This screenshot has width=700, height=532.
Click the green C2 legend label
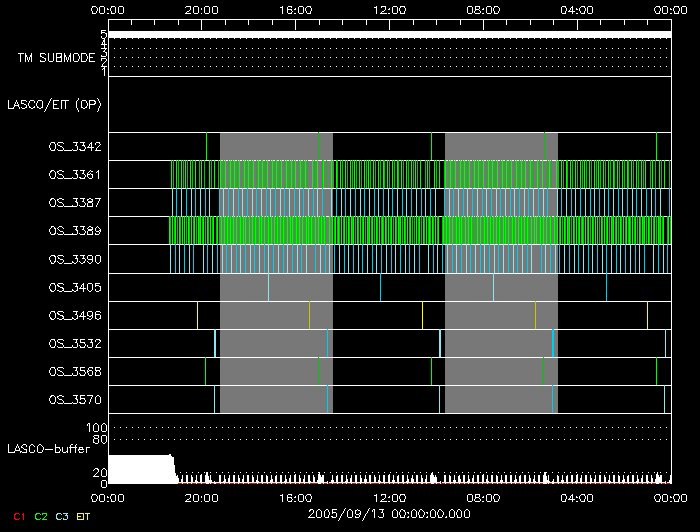[x=41, y=516]
